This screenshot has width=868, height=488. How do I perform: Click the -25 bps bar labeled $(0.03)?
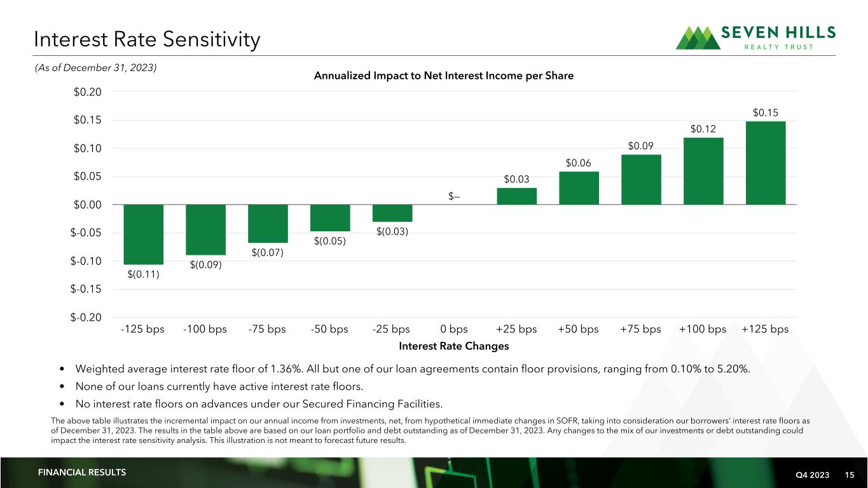[392, 213]
